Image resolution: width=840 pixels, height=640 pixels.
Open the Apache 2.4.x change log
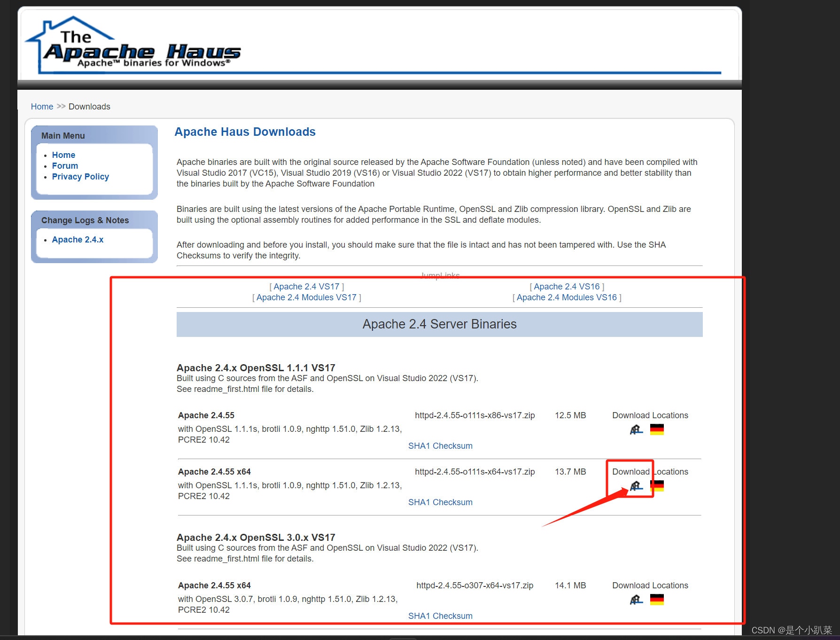click(78, 240)
